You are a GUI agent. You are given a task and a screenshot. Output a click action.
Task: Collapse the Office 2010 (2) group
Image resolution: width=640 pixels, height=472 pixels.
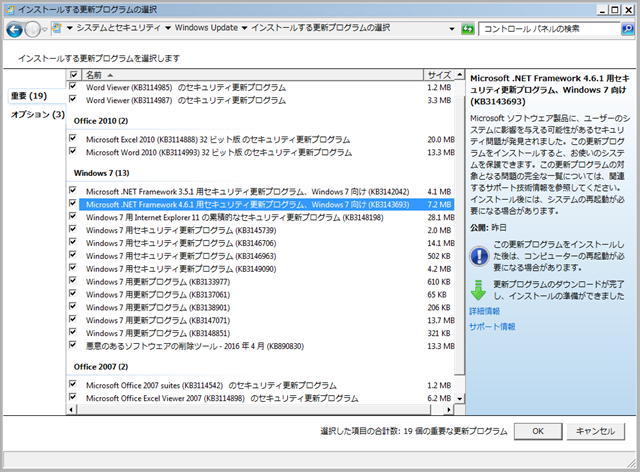click(101, 121)
